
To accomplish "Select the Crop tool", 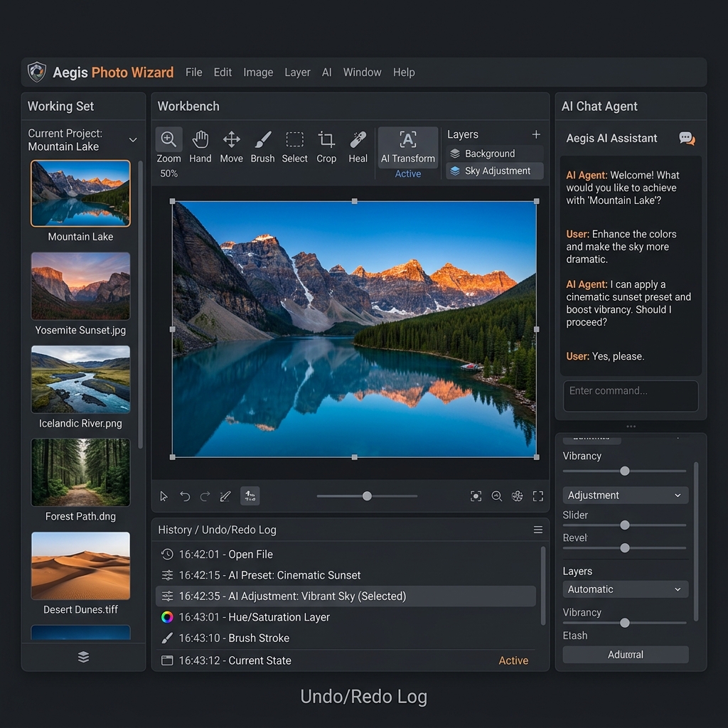I will pyautogui.click(x=326, y=146).
